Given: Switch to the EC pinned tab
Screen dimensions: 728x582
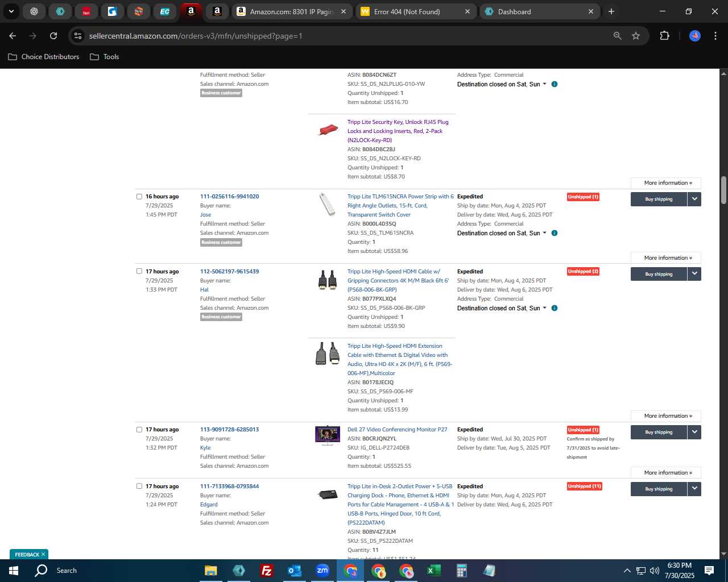Looking at the screenshot, I should click(165, 11).
